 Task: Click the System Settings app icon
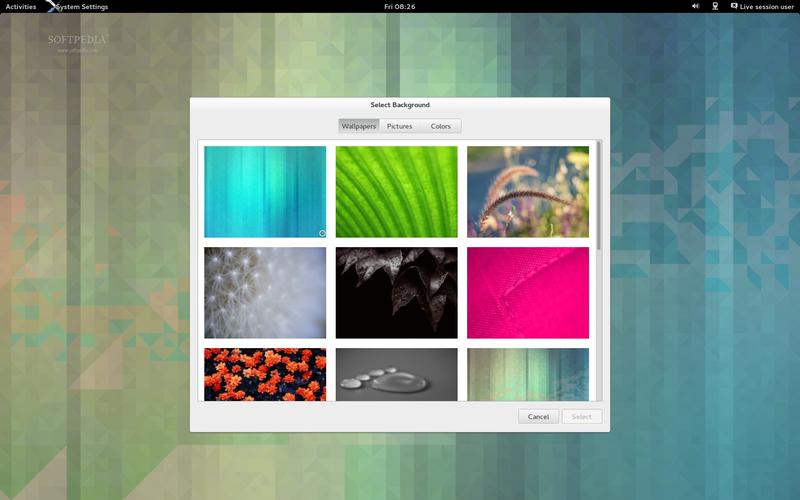tap(52, 6)
